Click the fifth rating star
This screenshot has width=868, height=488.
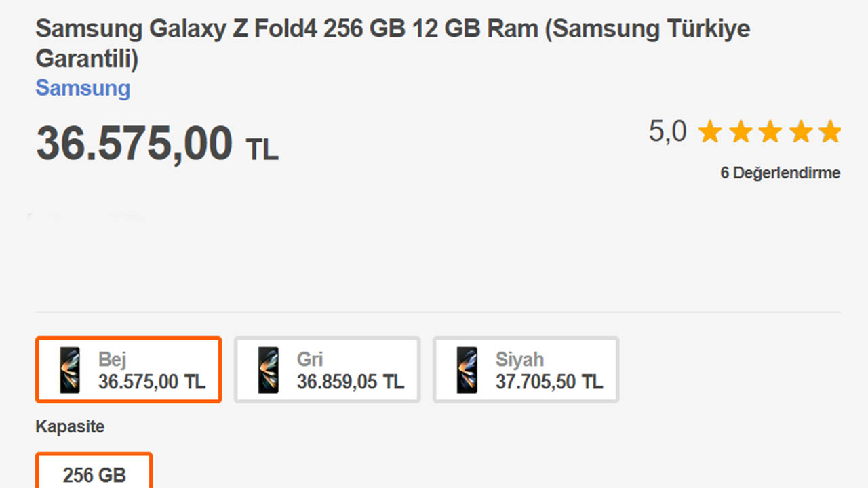click(x=829, y=131)
